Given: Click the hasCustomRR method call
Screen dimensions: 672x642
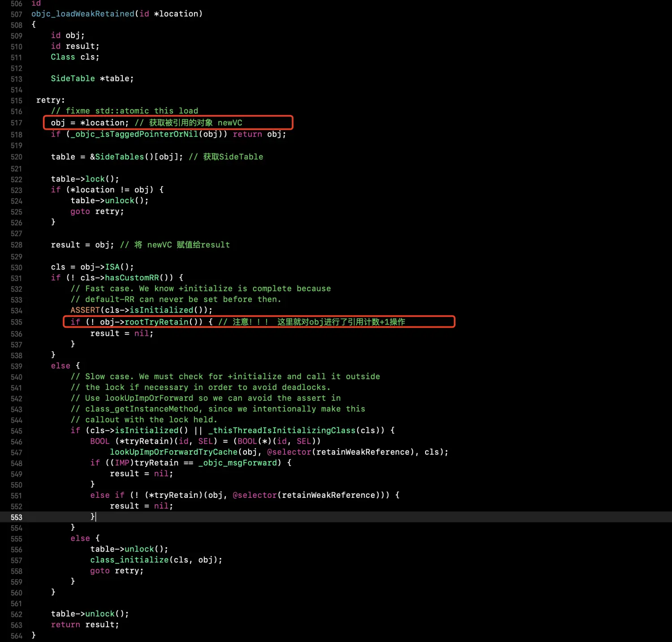Looking at the screenshot, I should coord(132,278).
